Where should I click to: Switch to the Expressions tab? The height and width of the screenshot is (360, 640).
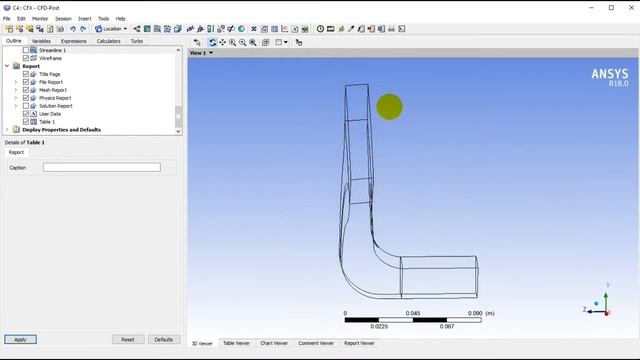tap(73, 41)
